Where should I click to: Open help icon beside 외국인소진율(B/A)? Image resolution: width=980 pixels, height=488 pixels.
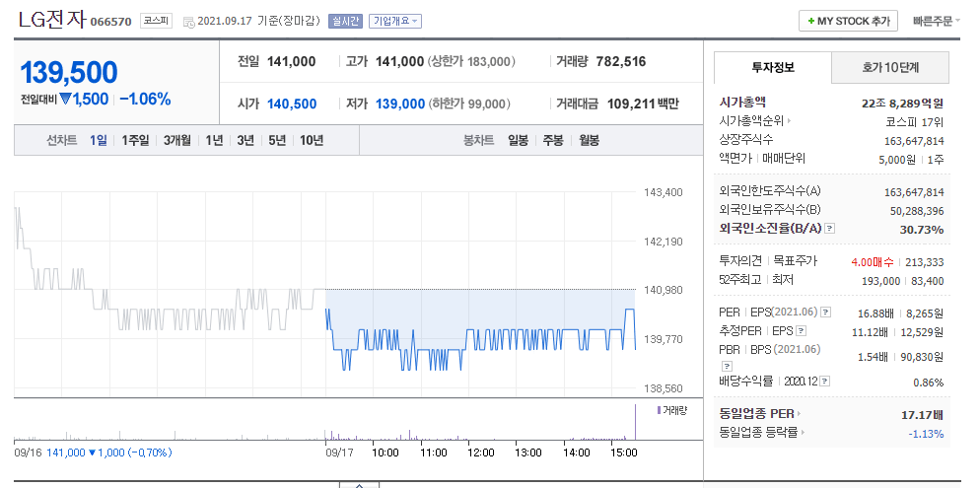(x=829, y=229)
